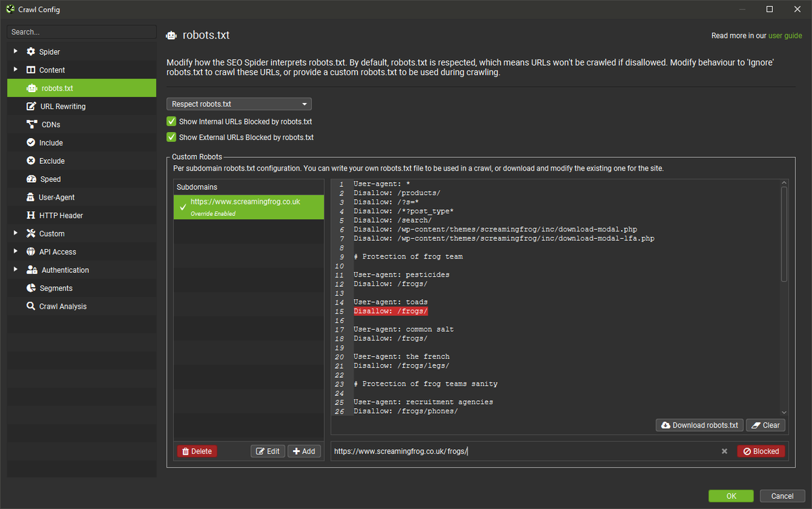Click the Include checkmark icon
Screen dimensions: 812x509
click(30, 143)
